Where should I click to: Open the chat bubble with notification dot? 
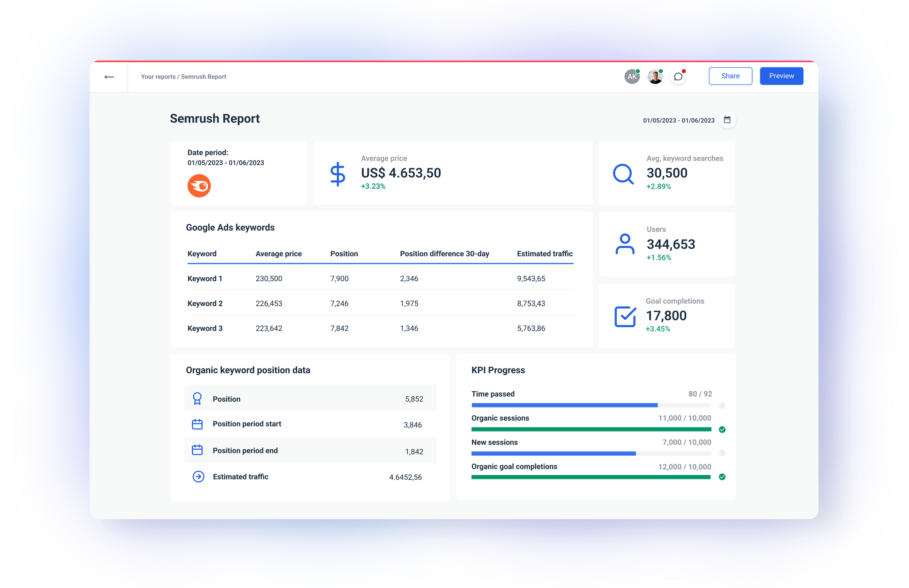pos(678,76)
